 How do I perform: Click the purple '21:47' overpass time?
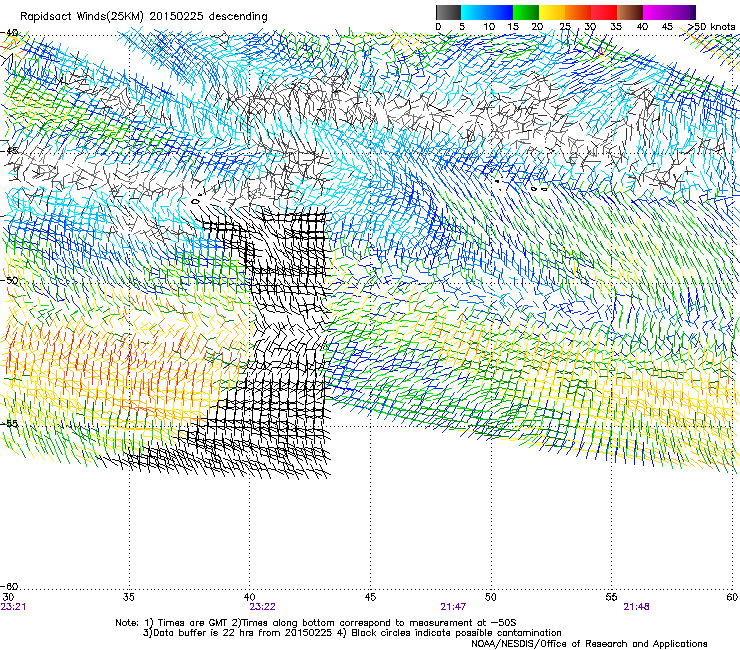pyautogui.click(x=453, y=607)
